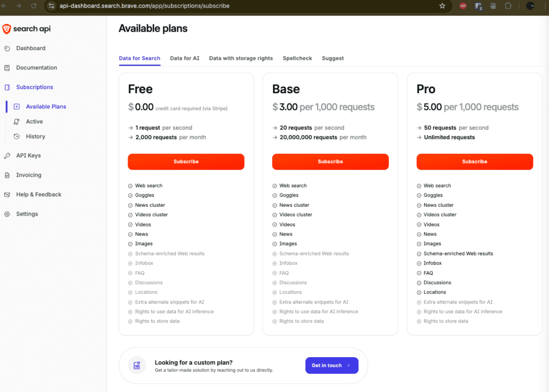Click the Brave lion logo icon

tap(6, 29)
